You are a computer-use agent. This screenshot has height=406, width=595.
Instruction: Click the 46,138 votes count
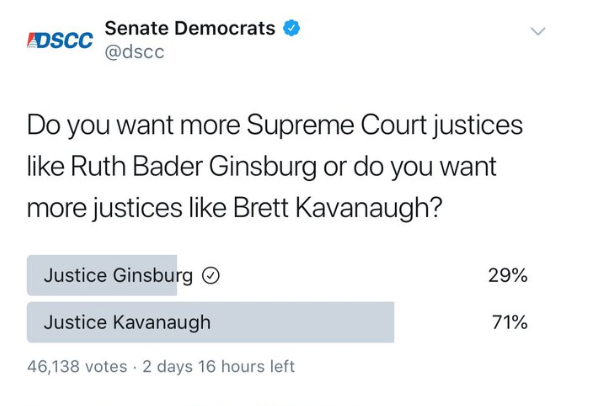[x=77, y=367]
